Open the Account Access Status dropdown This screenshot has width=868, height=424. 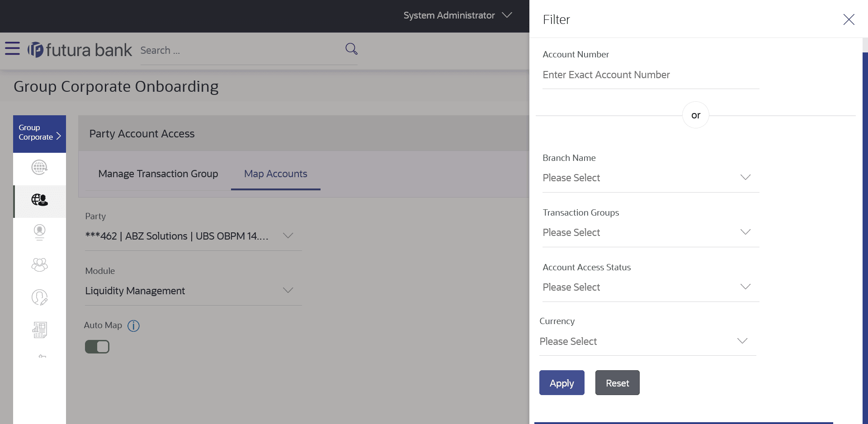click(651, 287)
